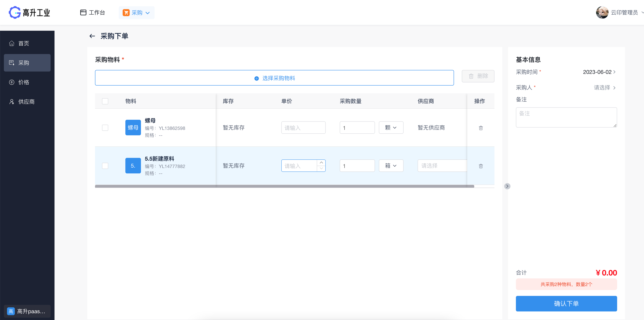This screenshot has width=644, height=320.
Task: Click the 库存 column header
Action: coord(228,101)
